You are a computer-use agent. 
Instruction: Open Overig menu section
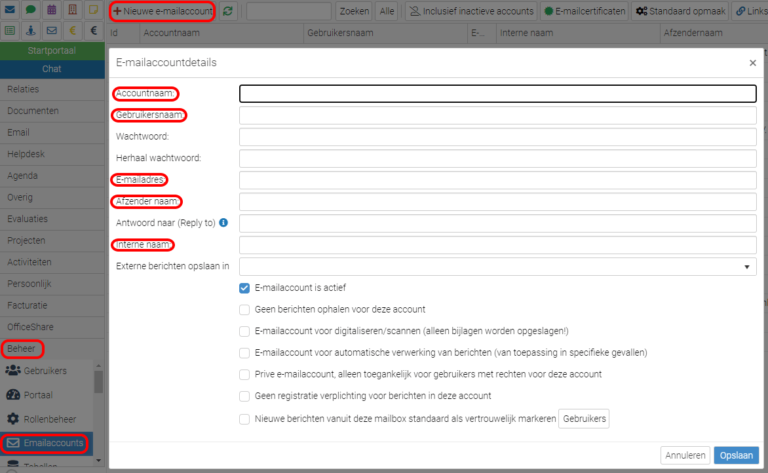[52, 197]
